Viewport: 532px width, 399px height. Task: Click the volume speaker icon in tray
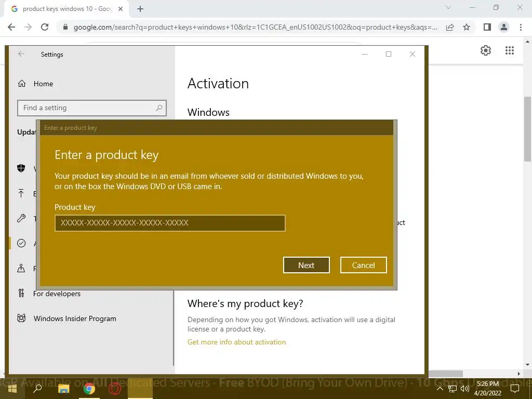(x=465, y=389)
